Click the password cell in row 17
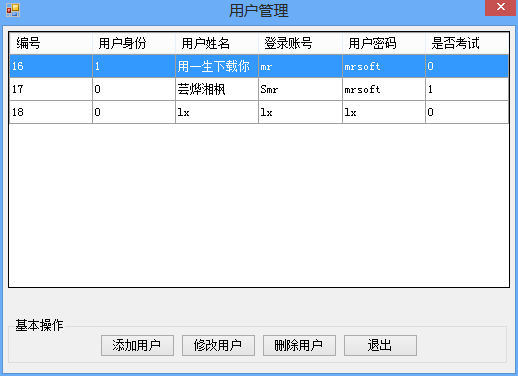Screen dimensions: 518x376 click(384, 89)
